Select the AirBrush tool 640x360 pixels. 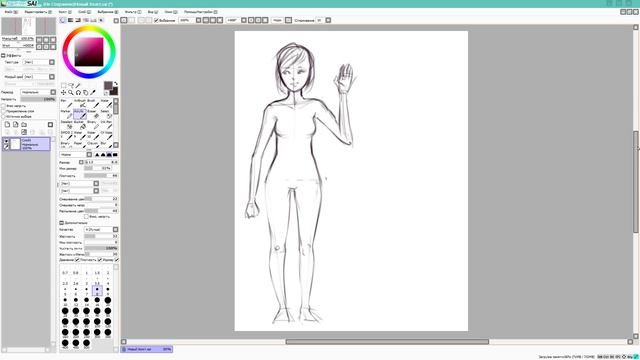(79, 103)
